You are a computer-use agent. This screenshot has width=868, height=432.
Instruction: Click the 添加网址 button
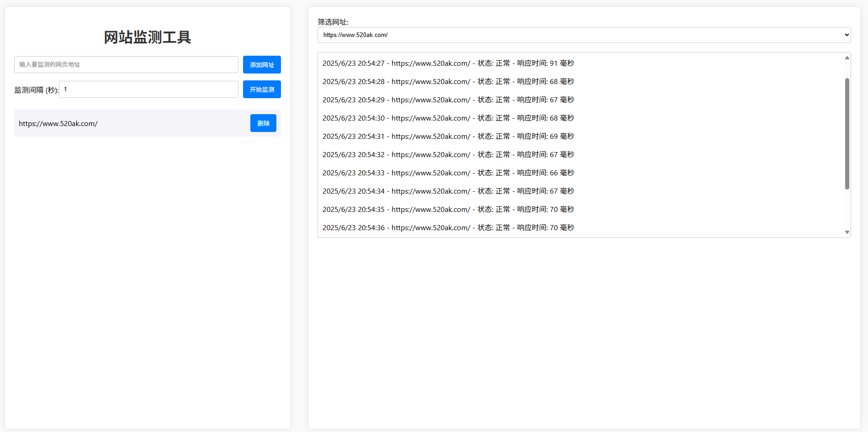point(261,65)
